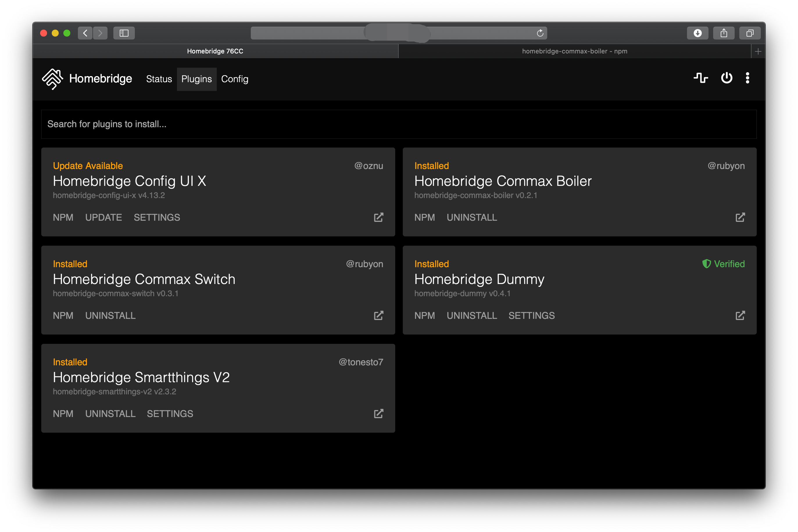
Task: Click UPDATE for Homebridge Config UI X
Action: 103,218
